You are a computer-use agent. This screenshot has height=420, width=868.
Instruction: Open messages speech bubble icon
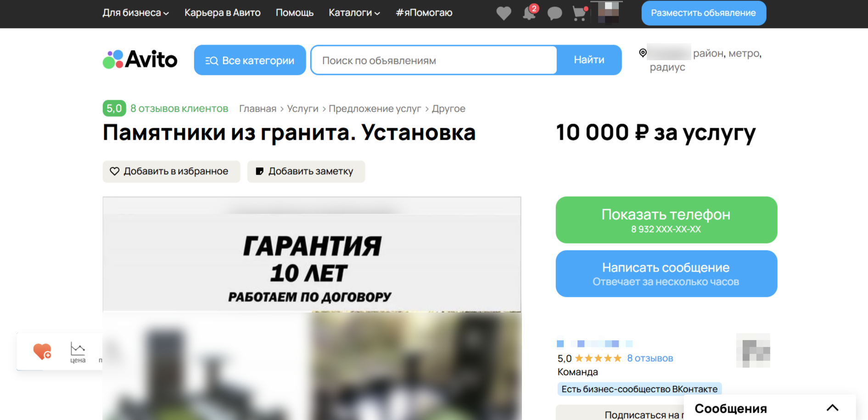[554, 13]
